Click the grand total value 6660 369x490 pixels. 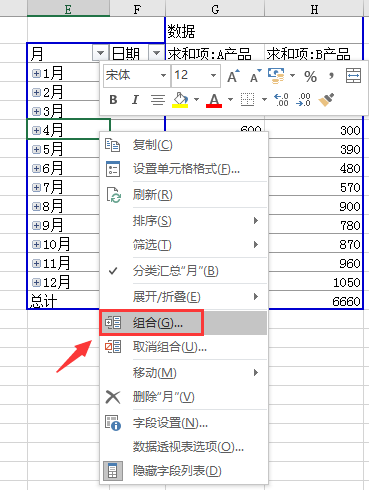click(346, 302)
